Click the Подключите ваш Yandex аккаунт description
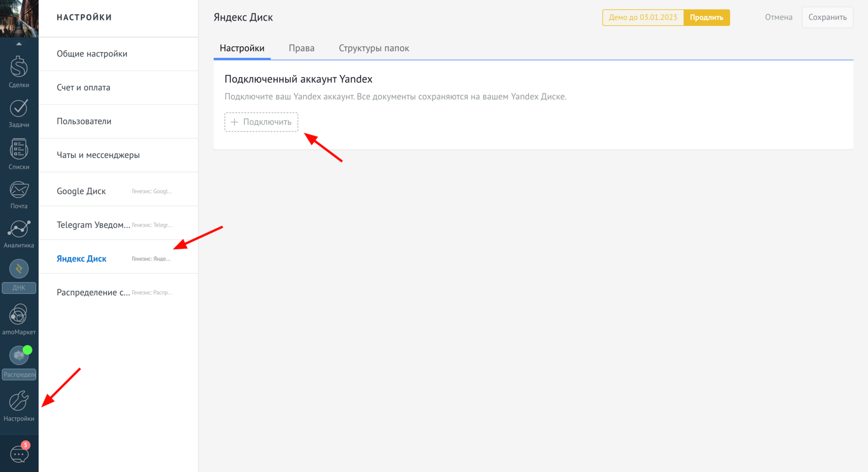Screen dimensions: 868x472 395,97
